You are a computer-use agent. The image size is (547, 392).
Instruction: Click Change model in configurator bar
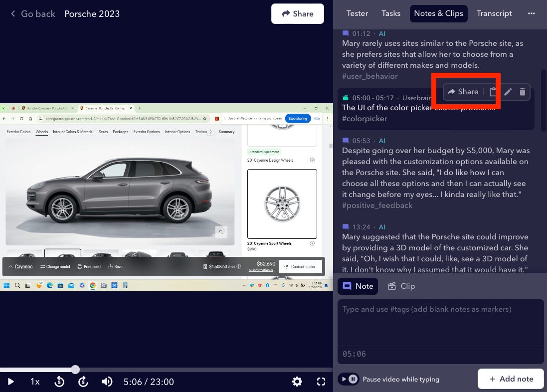[x=55, y=267]
